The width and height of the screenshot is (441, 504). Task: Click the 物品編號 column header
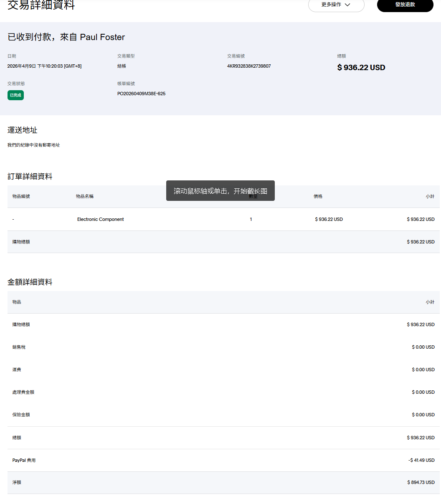[x=21, y=196]
